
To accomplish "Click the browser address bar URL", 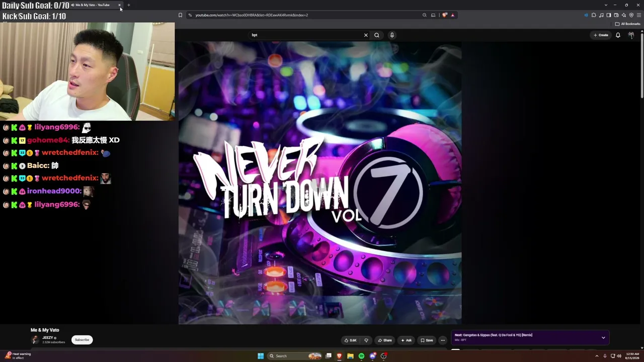I will (252, 15).
